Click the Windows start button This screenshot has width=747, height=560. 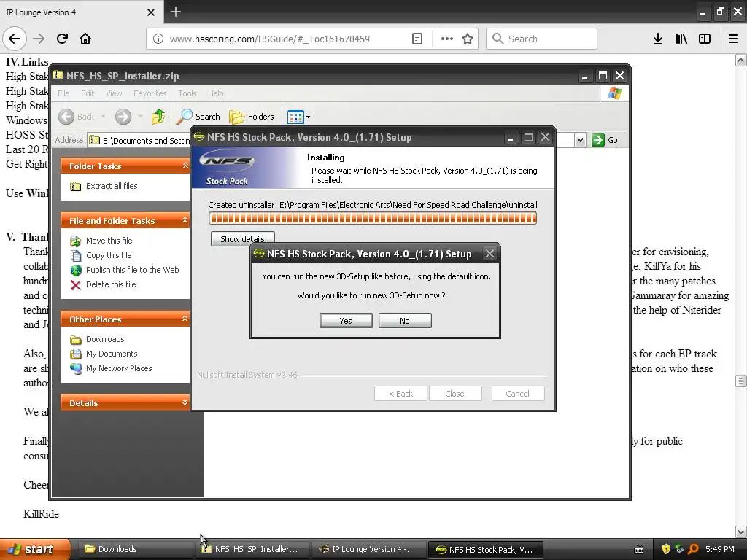click(34, 549)
